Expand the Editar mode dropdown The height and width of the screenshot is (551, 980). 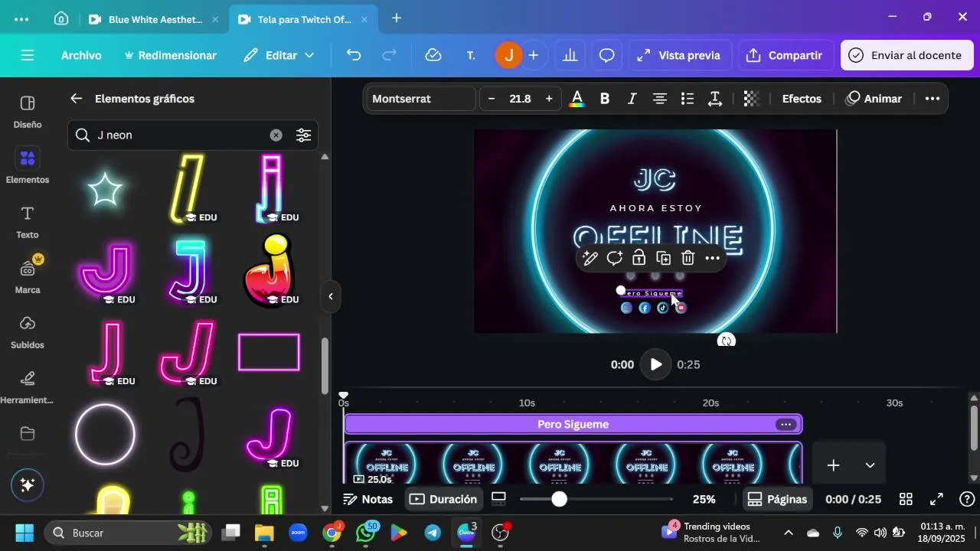pos(279,55)
